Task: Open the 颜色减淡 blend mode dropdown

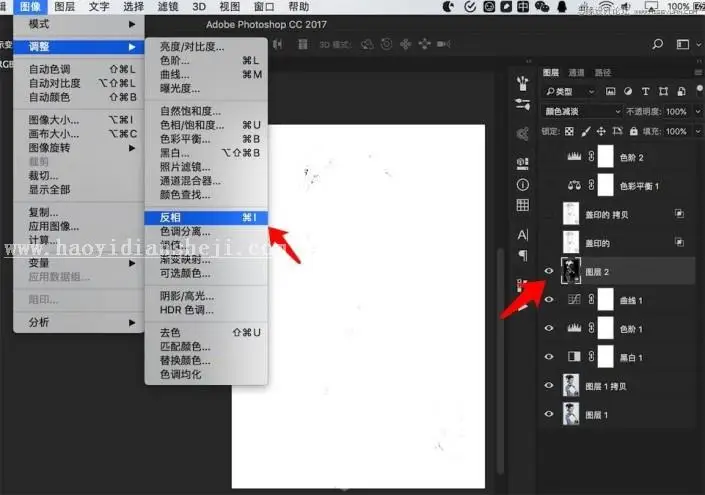Action: point(583,111)
